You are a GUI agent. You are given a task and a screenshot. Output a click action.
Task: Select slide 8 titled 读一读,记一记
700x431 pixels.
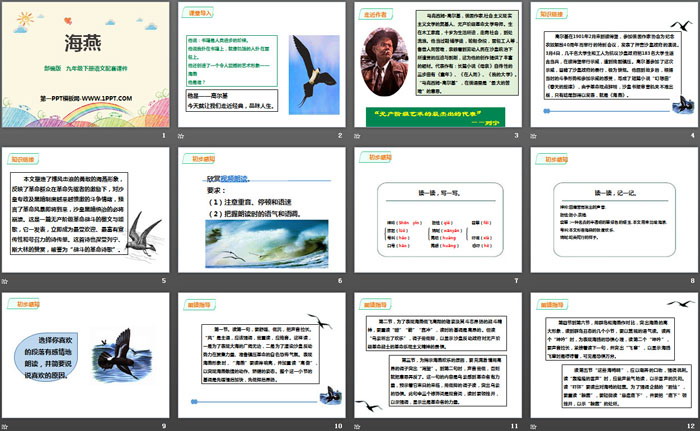tap(614, 210)
